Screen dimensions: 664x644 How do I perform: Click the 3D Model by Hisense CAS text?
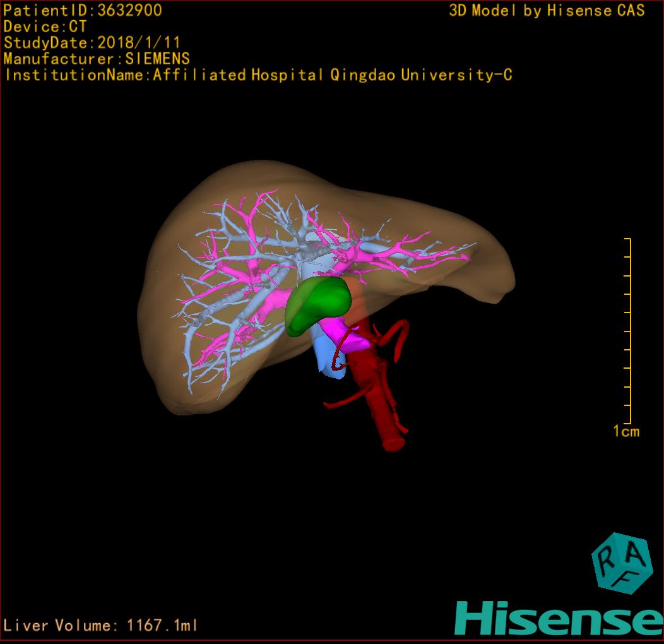point(547,10)
